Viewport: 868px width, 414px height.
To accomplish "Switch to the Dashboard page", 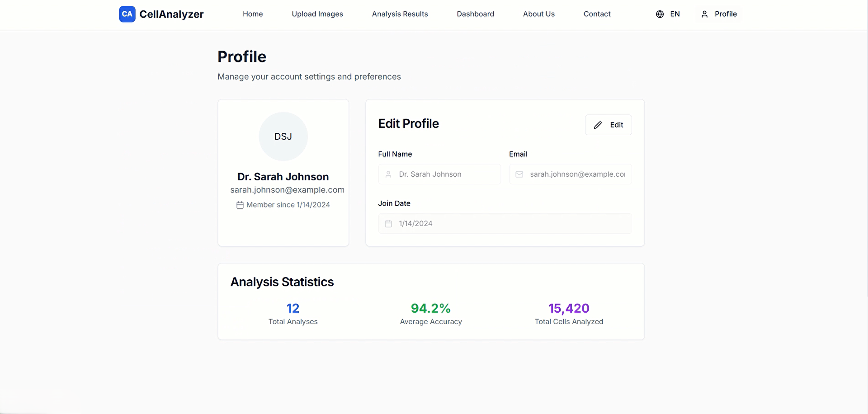I will pos(475,14).
